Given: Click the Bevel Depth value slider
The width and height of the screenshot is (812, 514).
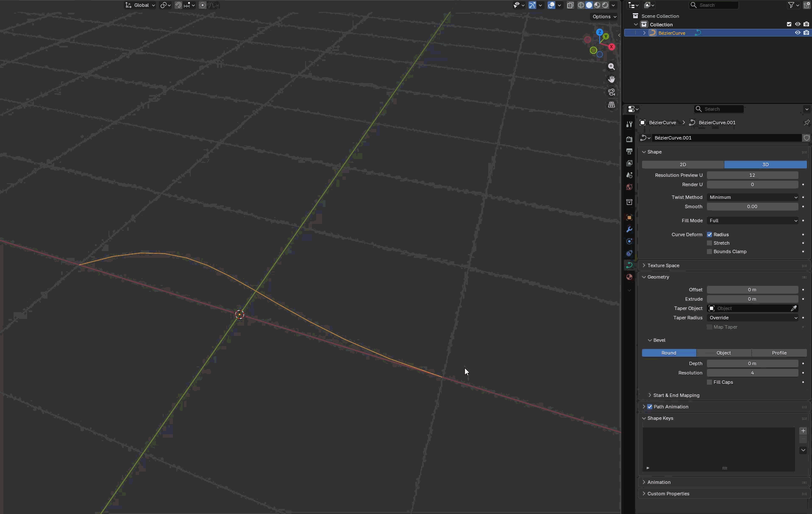Looking at the screenshot, I should (x=752, y=363).
